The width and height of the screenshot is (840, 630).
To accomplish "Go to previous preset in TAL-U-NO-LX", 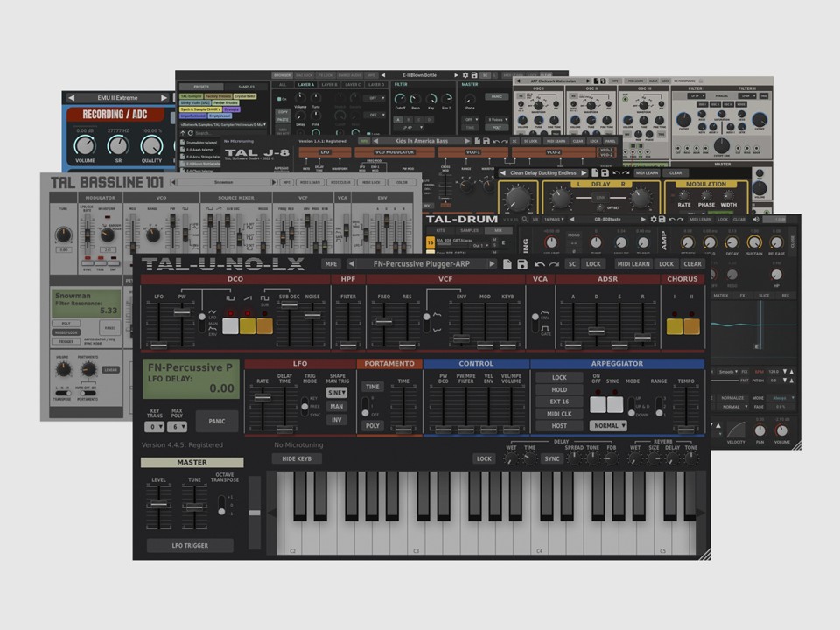I will point(351,263).
